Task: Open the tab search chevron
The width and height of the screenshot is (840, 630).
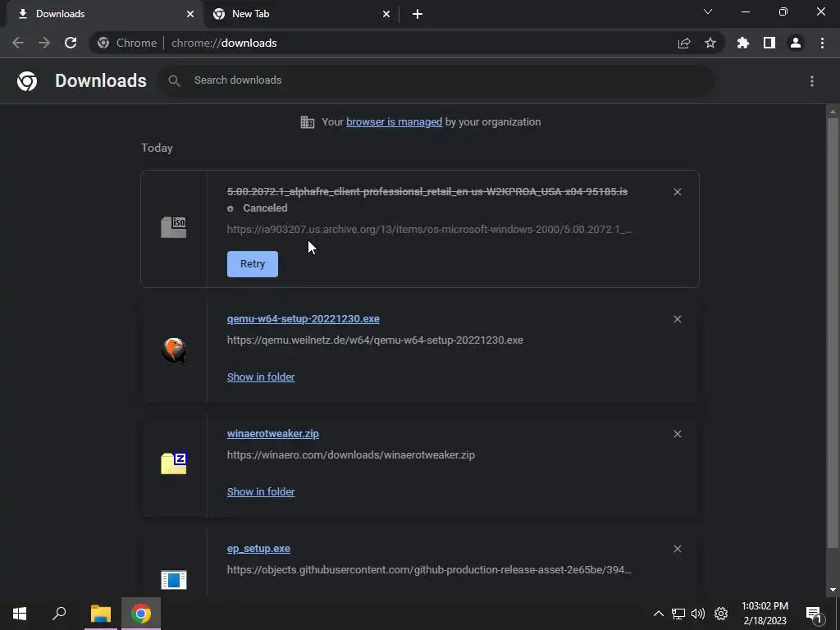Action: 708,11
